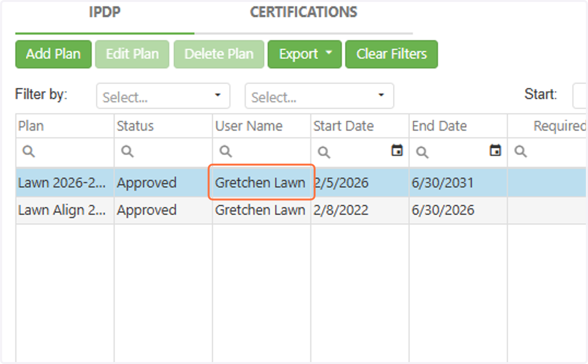Click Gretchen Lawn in the Lawn Align row

click(x=262, y=210)
